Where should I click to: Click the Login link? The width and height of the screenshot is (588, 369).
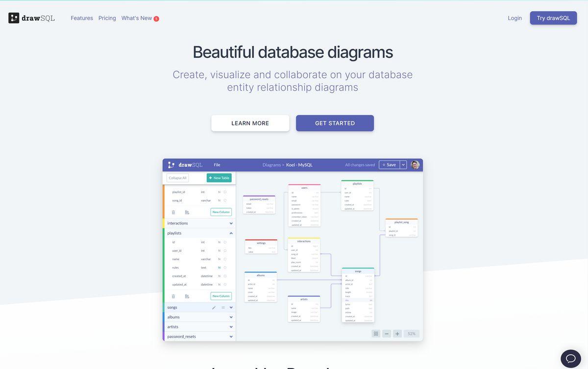515,18
